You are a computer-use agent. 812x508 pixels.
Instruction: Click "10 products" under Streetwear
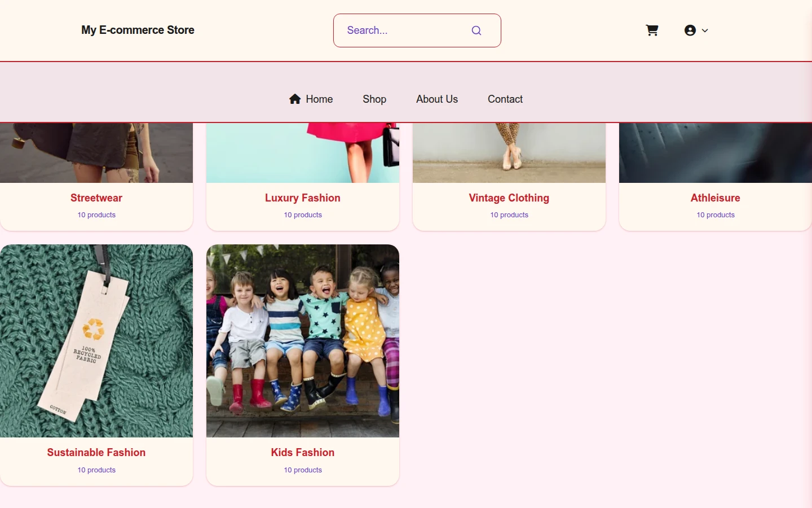click(x=96, y=215)
